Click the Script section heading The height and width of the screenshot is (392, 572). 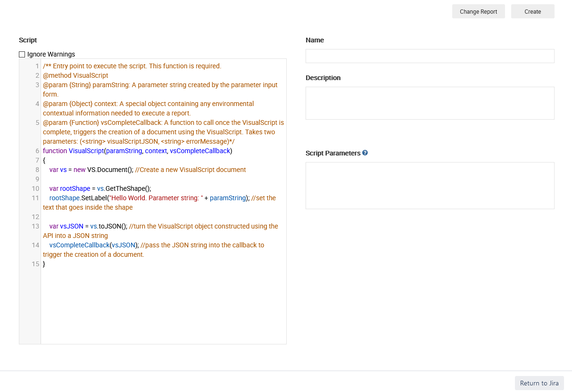[27, 40]
